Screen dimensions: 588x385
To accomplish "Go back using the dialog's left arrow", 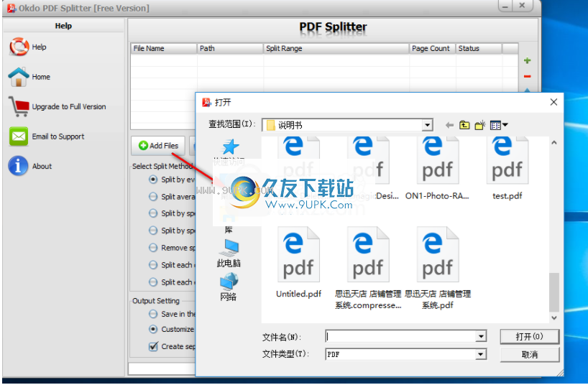I will pyautogui.click(x=449, y=125).
